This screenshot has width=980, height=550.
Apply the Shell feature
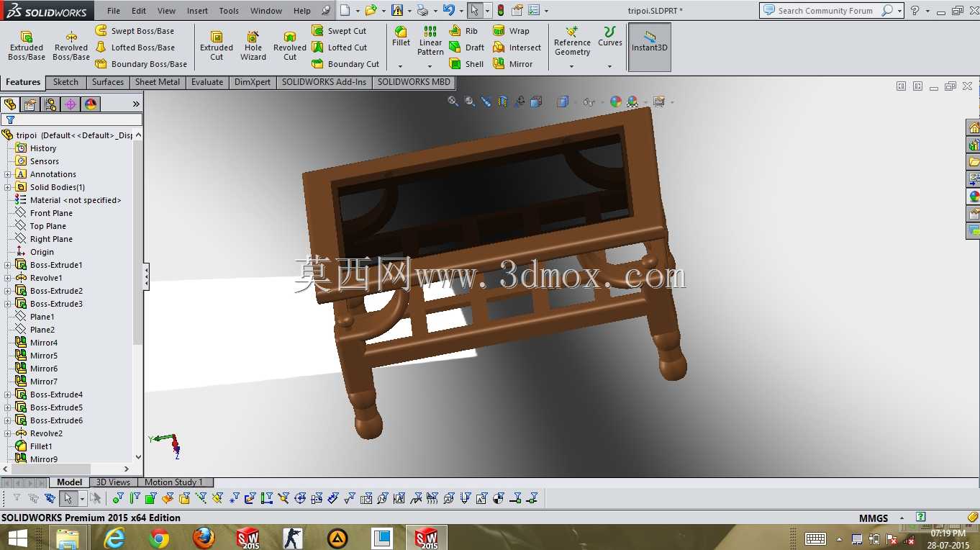[466, 64]
